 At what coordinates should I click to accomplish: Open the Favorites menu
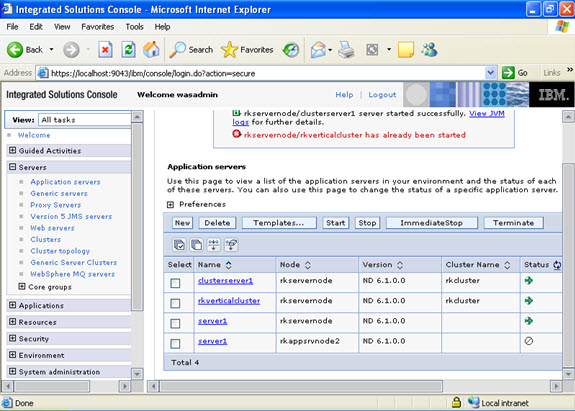pos(98,27)
